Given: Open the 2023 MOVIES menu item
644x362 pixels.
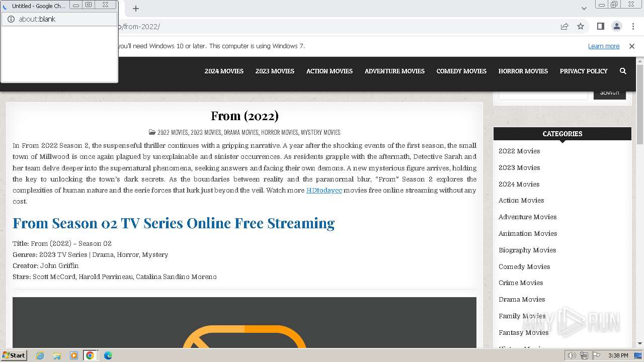Looking at the screenshot, I should click(x=275, y=71).
